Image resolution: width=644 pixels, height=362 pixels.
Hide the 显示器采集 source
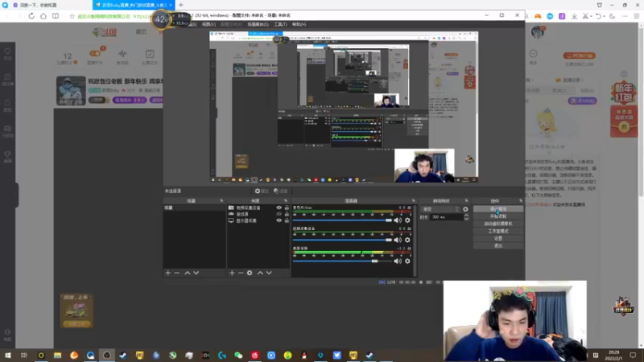coord(279,220)
